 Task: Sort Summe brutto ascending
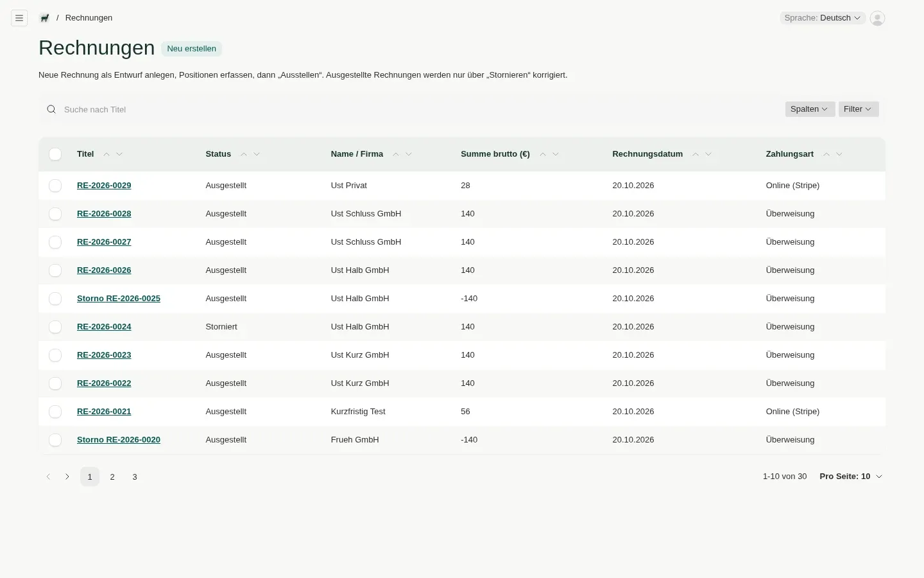click(543, 154)
